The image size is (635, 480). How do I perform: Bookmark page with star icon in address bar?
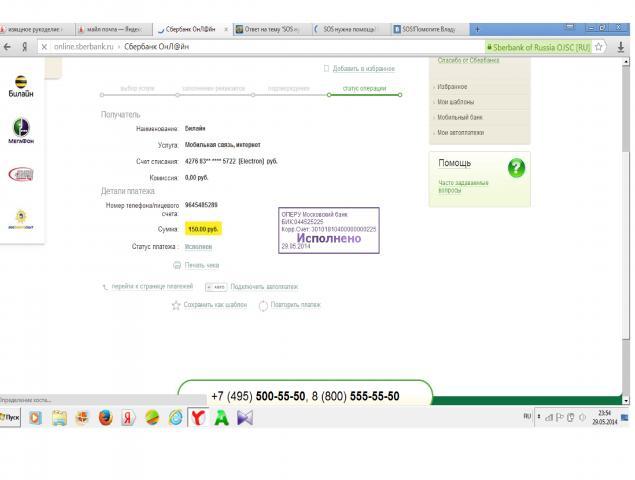pyautogui.click(x=599, y=47)
